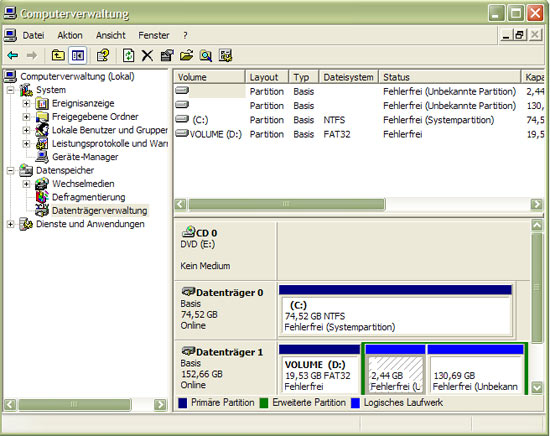Open the ? help menu
Image resolution: width=550 pixels, height=436 pixels.
[185, 35]
